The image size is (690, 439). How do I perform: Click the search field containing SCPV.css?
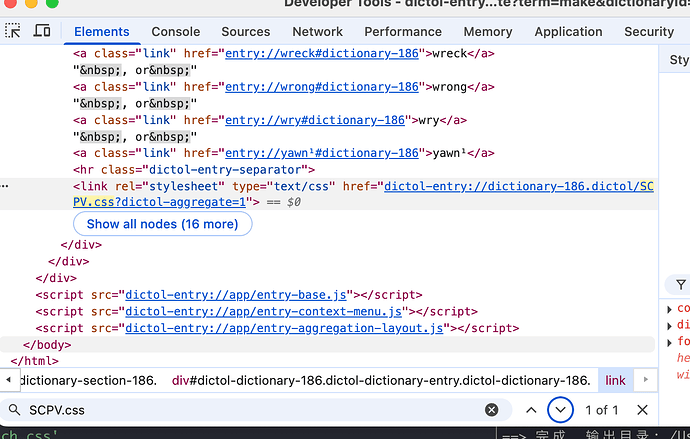coord(255,410)
